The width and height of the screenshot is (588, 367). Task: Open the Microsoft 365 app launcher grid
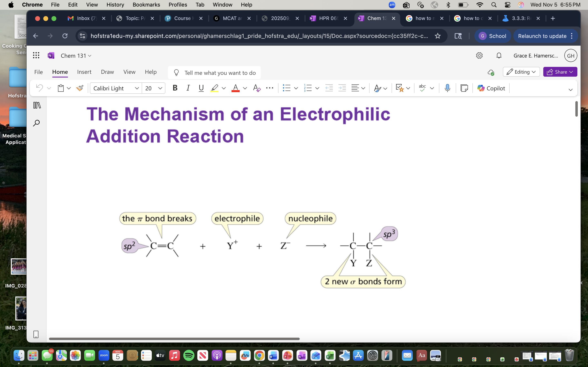pos(36,55)
